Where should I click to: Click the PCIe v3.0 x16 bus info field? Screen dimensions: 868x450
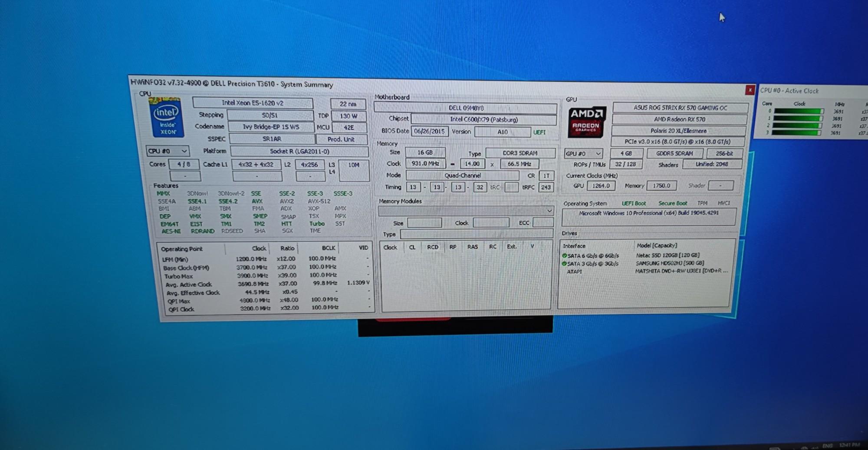click(x=677, y=142)
